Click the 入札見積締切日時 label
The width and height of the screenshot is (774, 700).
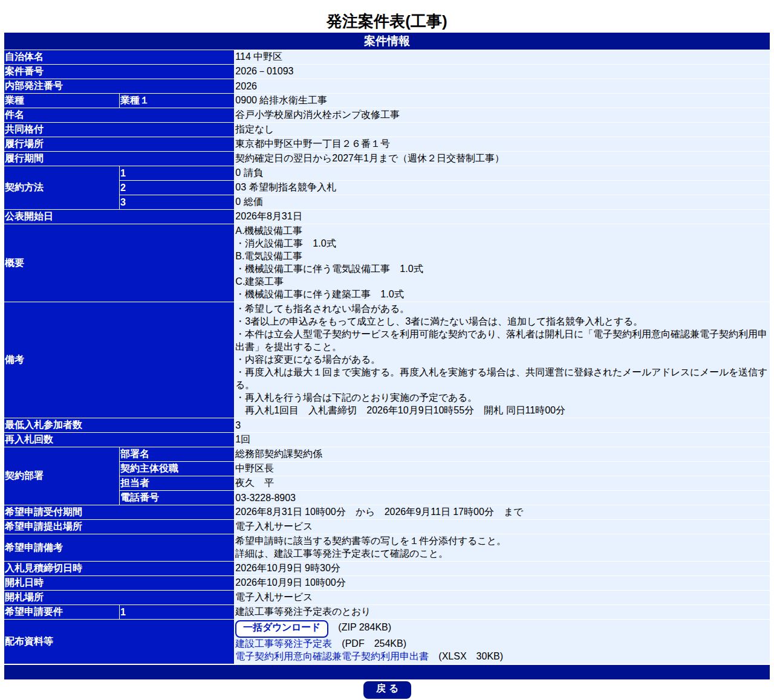coord(44,568)
